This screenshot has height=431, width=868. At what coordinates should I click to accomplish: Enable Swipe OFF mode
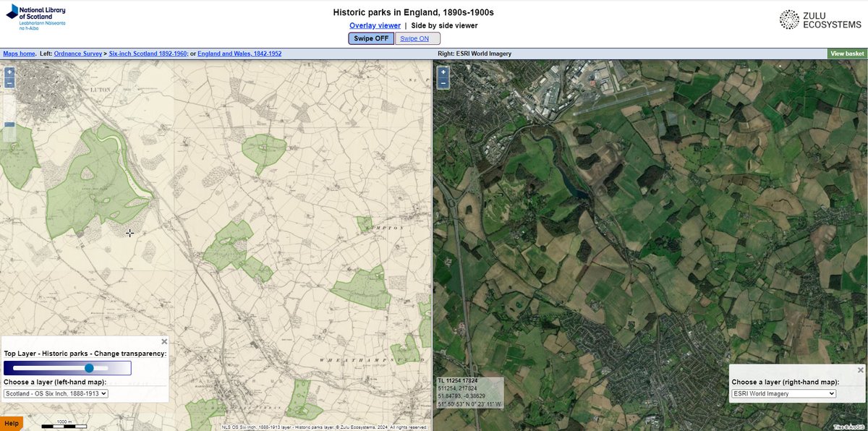(x=370, y=38)
